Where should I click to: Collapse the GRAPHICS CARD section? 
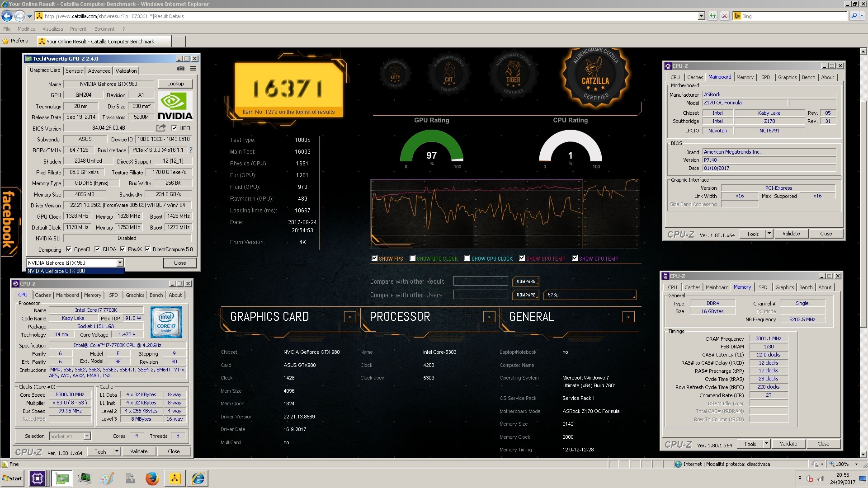(349, 317)
